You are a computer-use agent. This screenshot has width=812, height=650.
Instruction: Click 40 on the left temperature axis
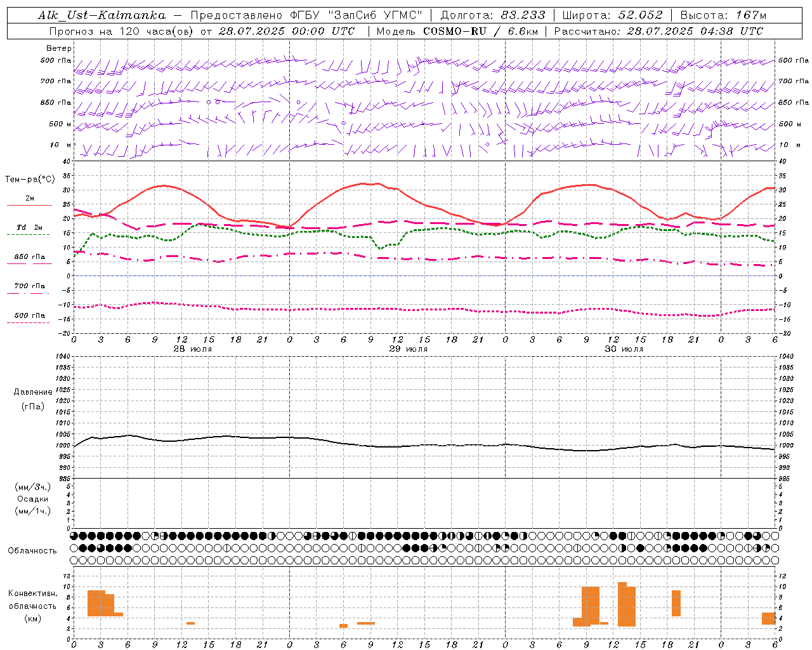pyautogui.click(x=66, y=162)
